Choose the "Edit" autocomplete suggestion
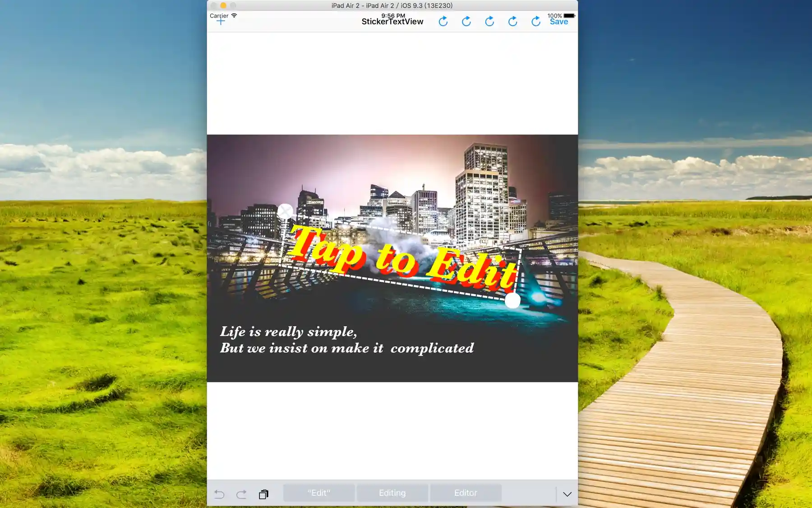812x508 pixels. (319, 493)
